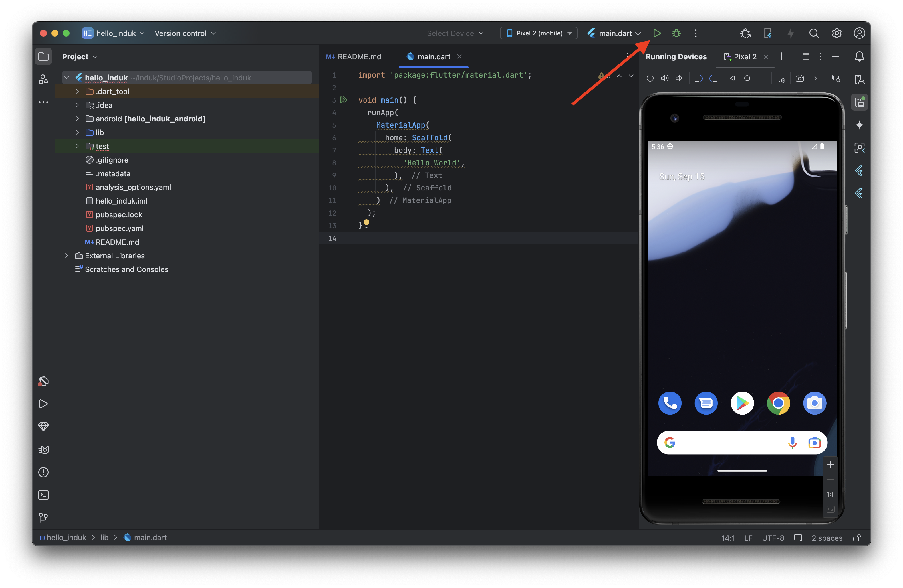Open the Terminal tool window icon
The image size is (903, 588).
click(43, 495)
